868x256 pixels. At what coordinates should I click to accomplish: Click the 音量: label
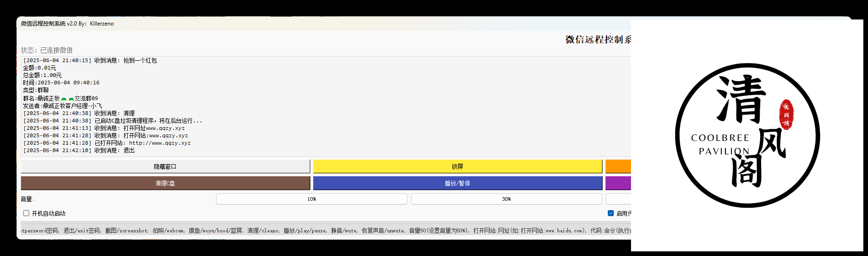point(27,199)
